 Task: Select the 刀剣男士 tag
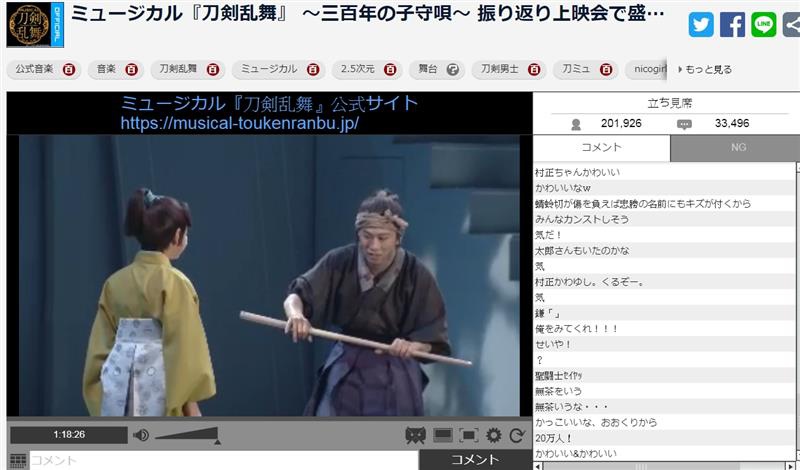coord(499,69)
